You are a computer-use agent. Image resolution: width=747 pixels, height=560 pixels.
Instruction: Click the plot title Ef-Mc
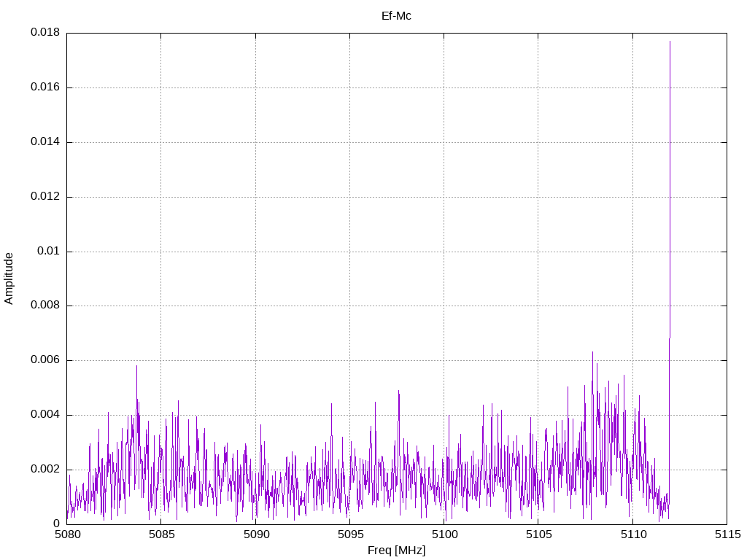coord(396,16)
